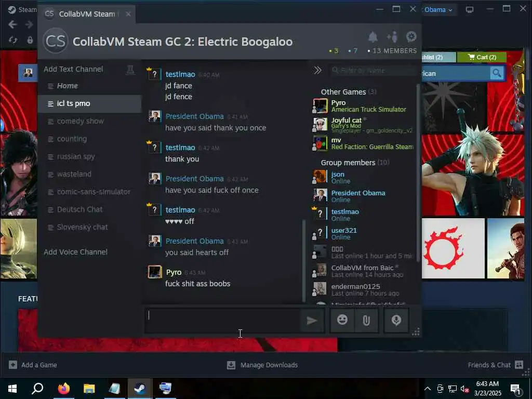Screen dimensions: 532x399
Task: Select user321 in member list
Action: pos(363,233)
